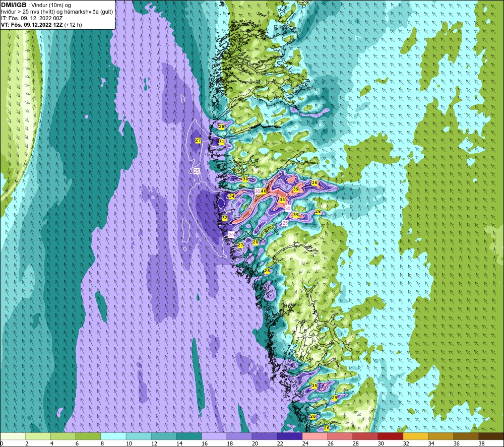Click the initial time line 'IT: Fös. 09. 12. 2022 00Z'
Screen dimensions: 504x447
[x=32, y=18]
